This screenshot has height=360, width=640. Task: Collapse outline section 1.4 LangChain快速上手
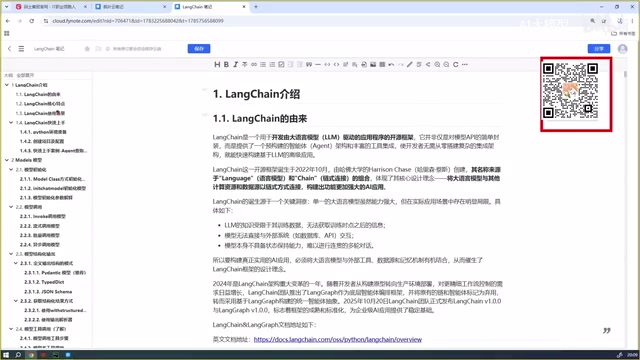pos(11,122)
